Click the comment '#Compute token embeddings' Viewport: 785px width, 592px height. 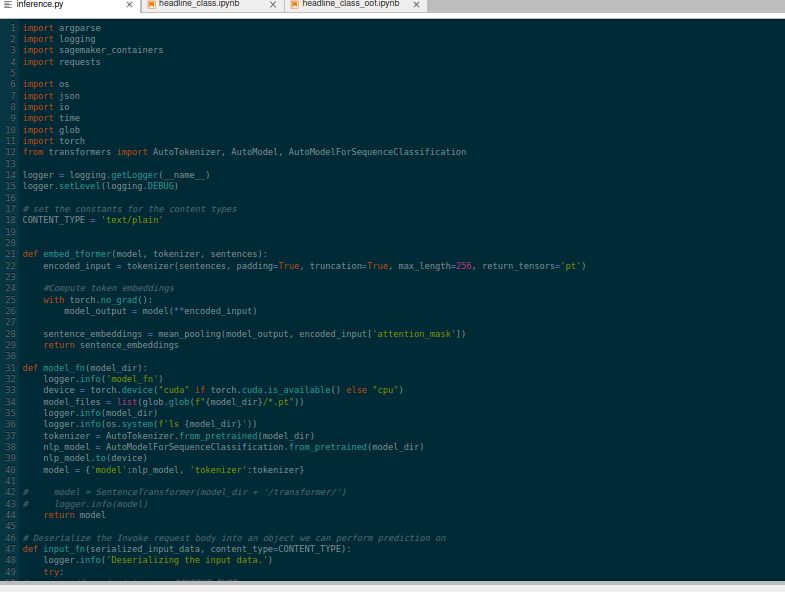109,288
